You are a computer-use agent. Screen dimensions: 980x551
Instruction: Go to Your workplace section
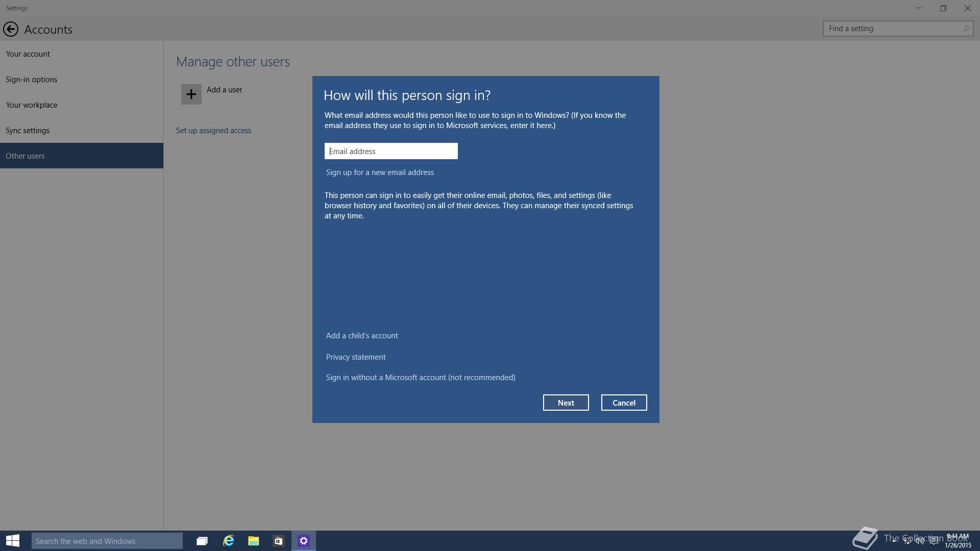pyautogui.click(x=82, y=105)
